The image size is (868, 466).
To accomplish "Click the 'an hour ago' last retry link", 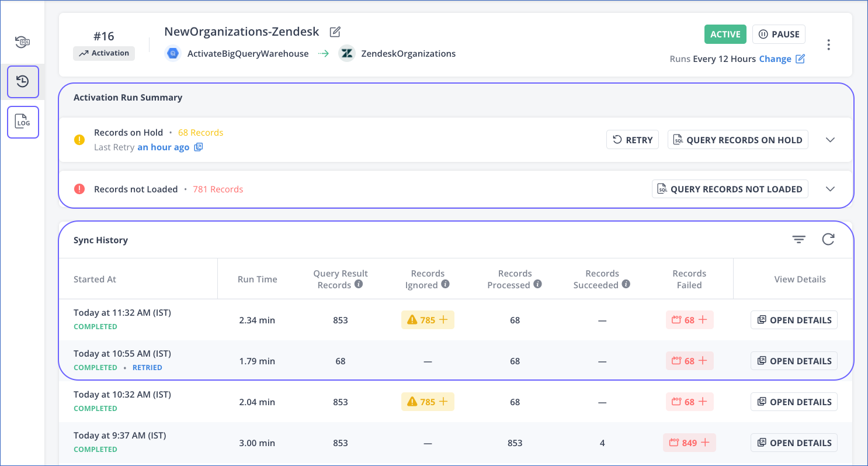I will 163,147.
